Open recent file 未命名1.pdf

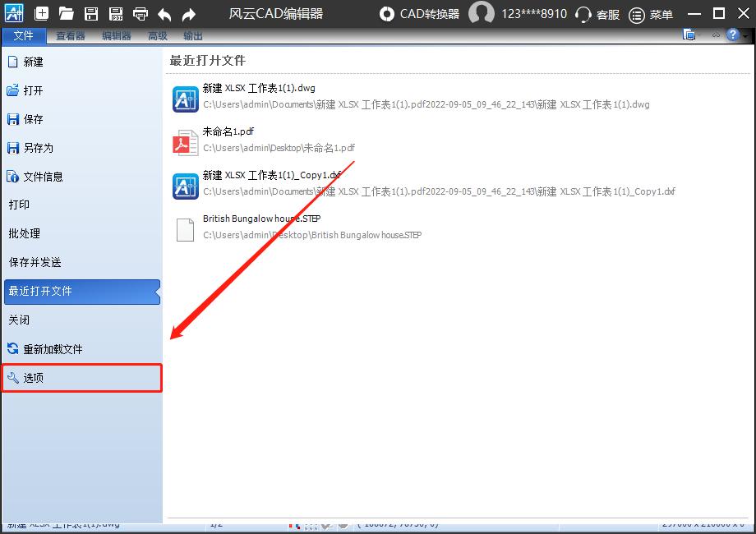[x=228, y=131]
